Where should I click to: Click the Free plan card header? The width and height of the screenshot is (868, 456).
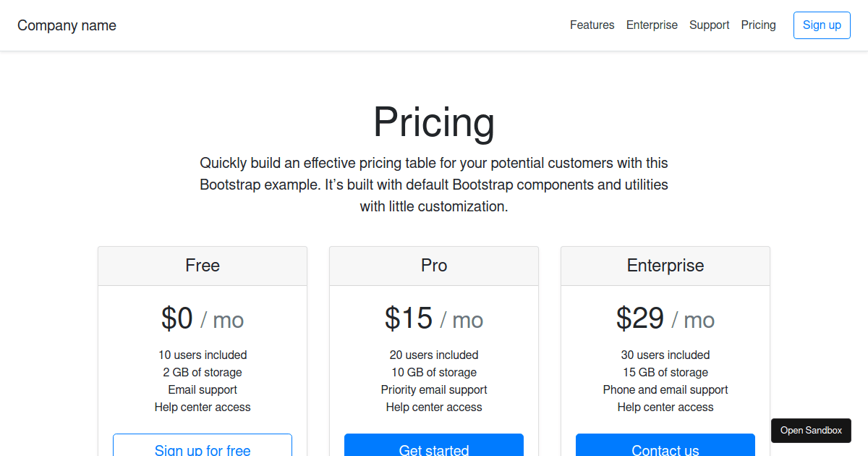point(203,265)
